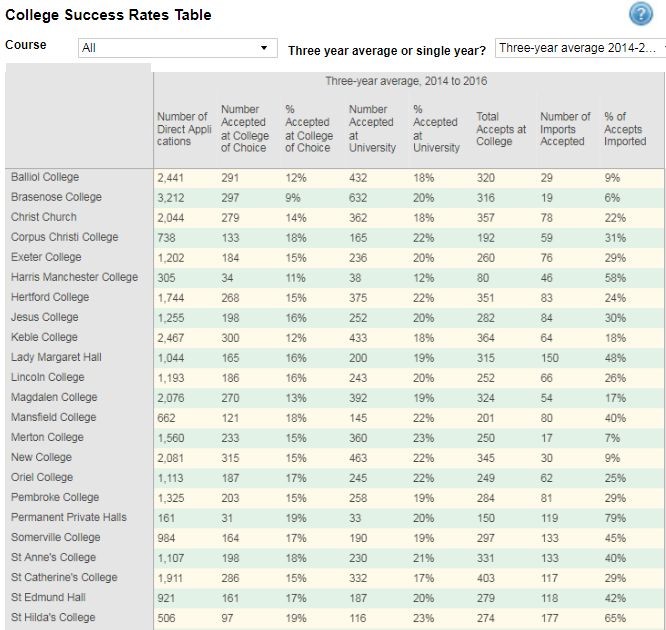
Task: Click the Three-year average, 2014 to 2016 header
Action: (406, 81)
